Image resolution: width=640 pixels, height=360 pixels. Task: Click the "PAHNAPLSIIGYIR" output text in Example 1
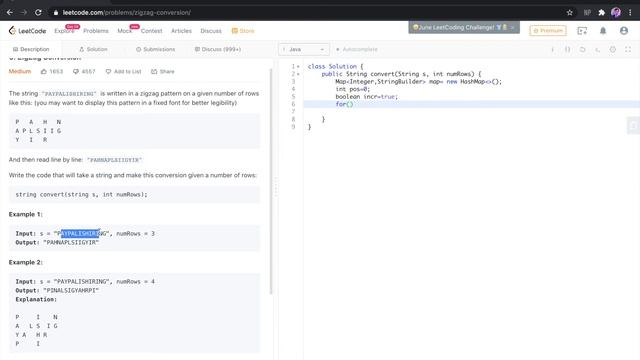click(71, 242)
